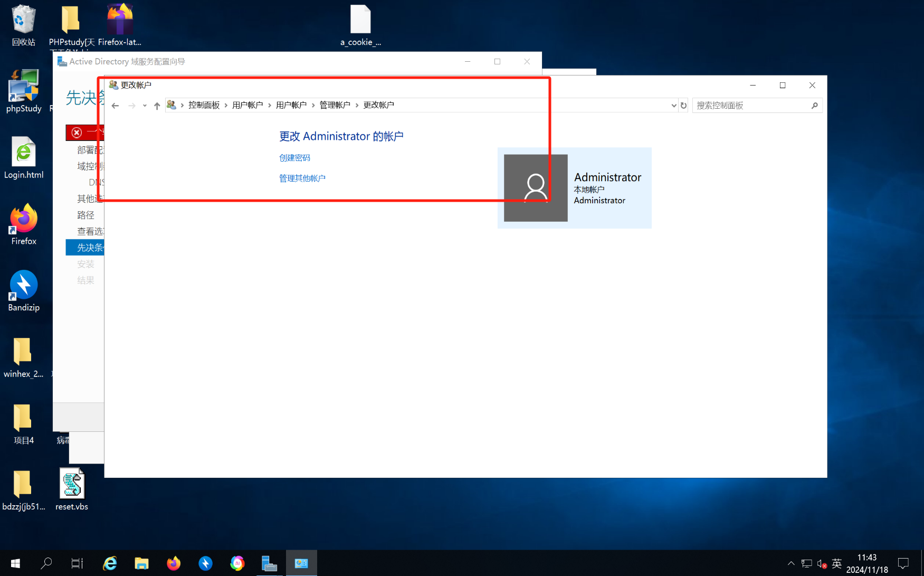Select reset.vbs file on desktop
Image resolution: width=924 pixels, height=576 pixels.
click(x=72, y=489)
